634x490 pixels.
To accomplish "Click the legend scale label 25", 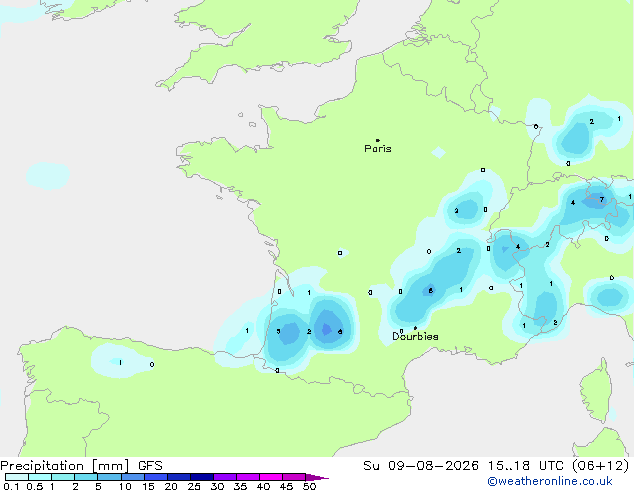I will coord(194,486).
